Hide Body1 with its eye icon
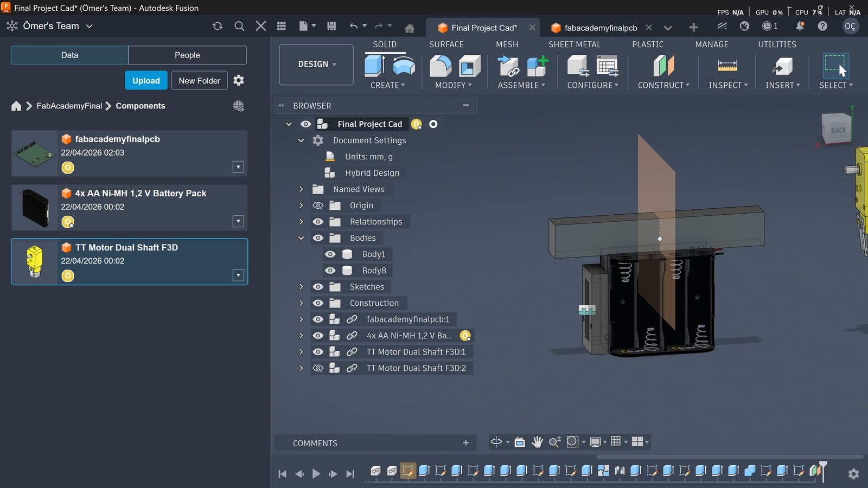 click(330, 254)
